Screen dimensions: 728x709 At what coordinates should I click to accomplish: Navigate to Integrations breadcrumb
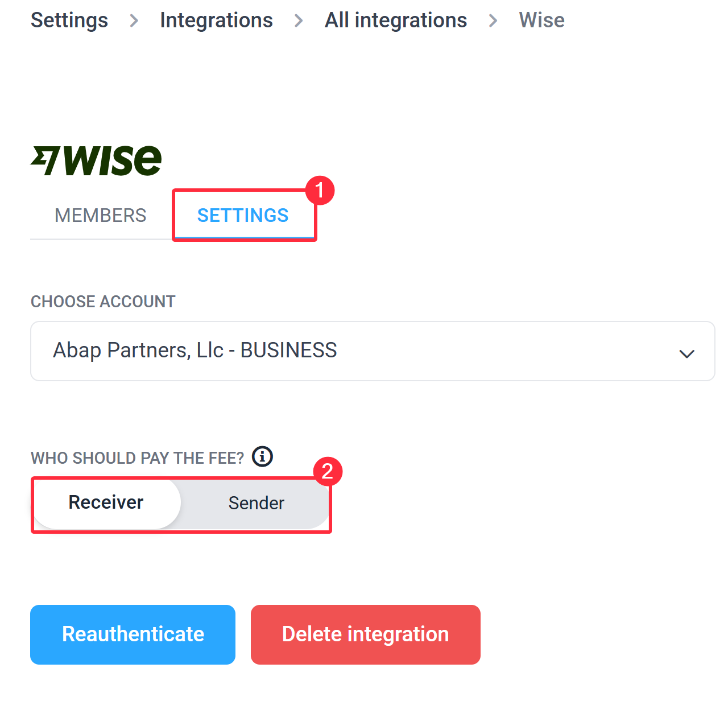click(217, 20)
